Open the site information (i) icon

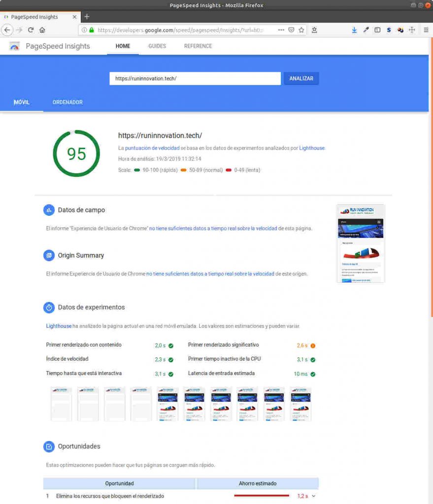coord(84,30)
